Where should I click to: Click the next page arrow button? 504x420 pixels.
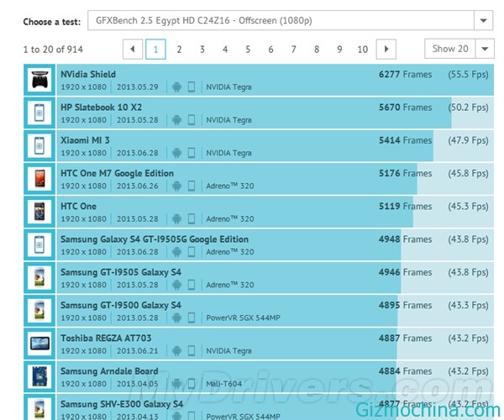click(386, 50)
